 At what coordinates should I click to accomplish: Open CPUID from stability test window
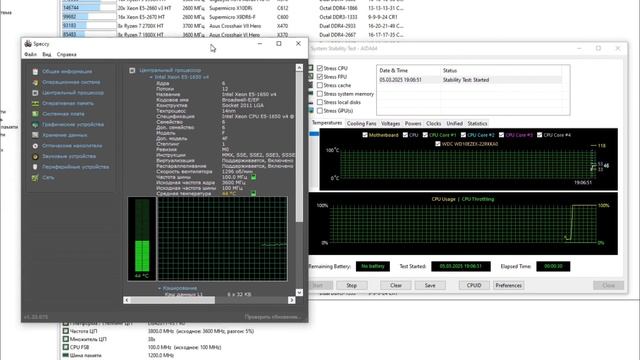click(474, 285)
